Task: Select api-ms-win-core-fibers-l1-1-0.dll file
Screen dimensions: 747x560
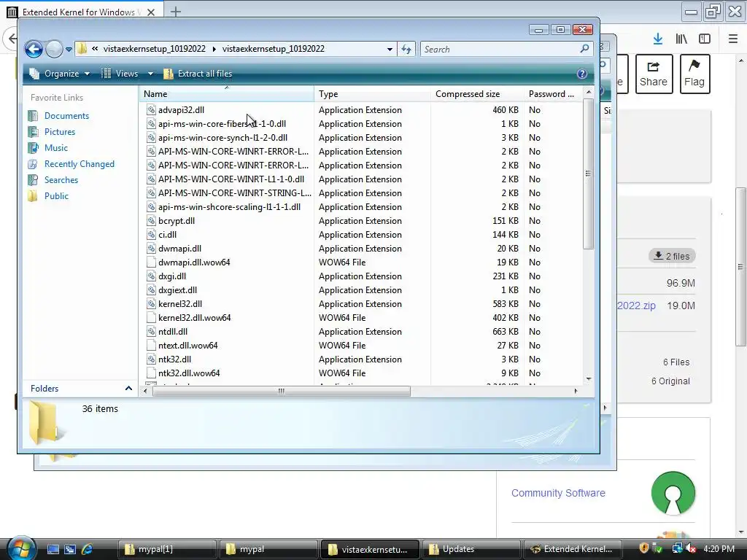Action: [222, 124]
